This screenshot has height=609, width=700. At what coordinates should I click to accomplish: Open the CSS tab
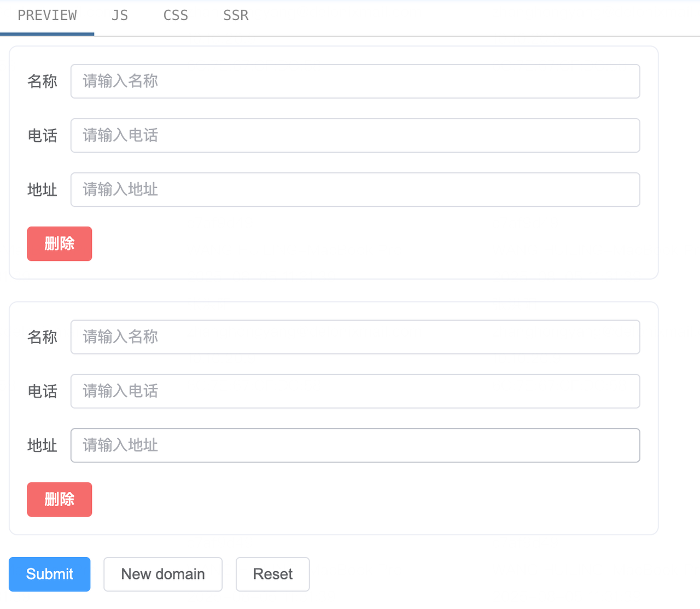tap(176, 16)
